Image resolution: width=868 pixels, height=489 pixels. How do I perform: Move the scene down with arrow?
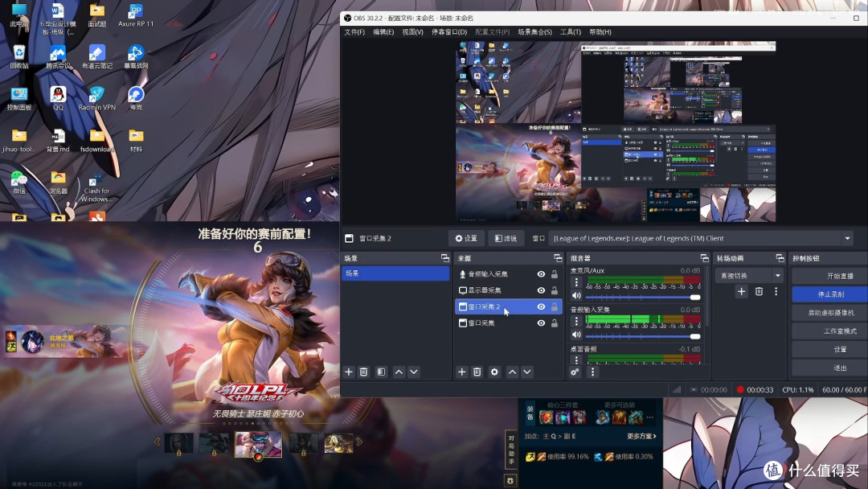[x=414, y=372]
